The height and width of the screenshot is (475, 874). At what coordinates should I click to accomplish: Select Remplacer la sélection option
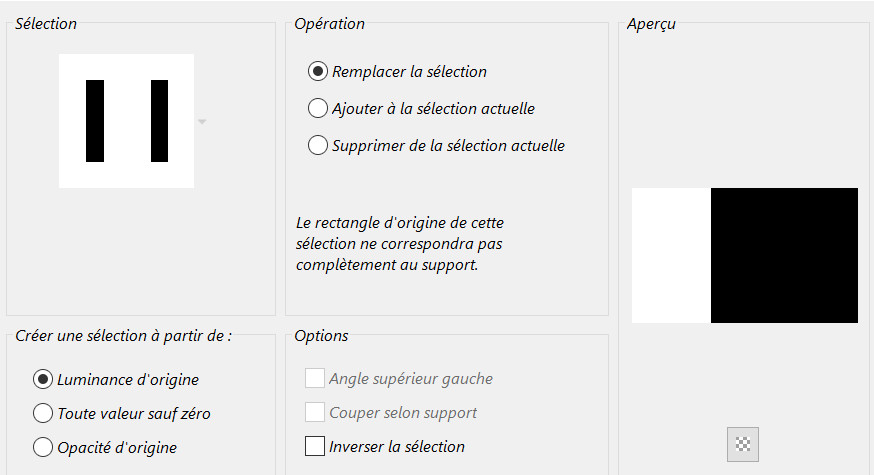[x=319, y=72]
